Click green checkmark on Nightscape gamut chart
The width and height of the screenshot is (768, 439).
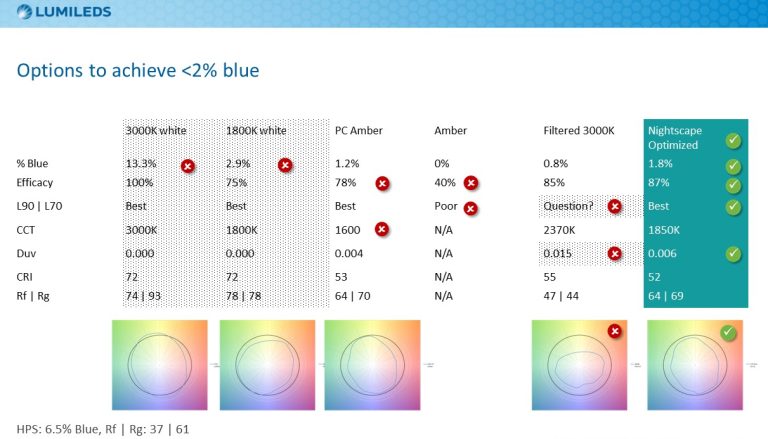click(x=728, y=333)
